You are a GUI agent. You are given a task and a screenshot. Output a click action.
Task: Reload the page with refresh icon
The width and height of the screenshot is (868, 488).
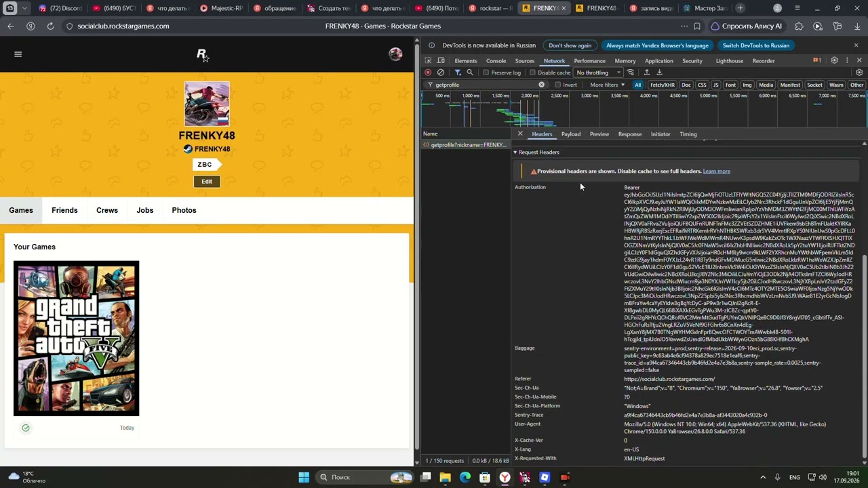50,26
